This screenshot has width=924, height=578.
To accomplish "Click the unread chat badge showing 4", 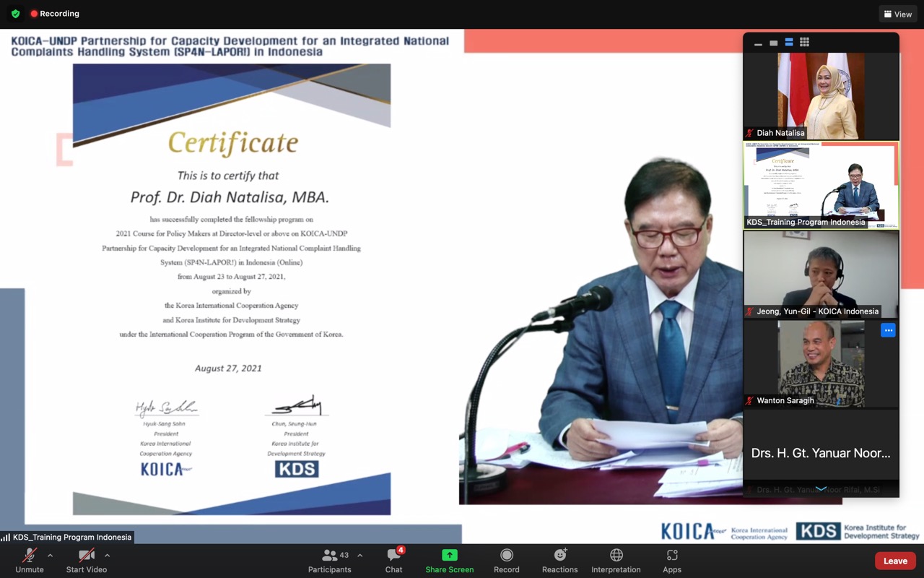I will [401, 551].
